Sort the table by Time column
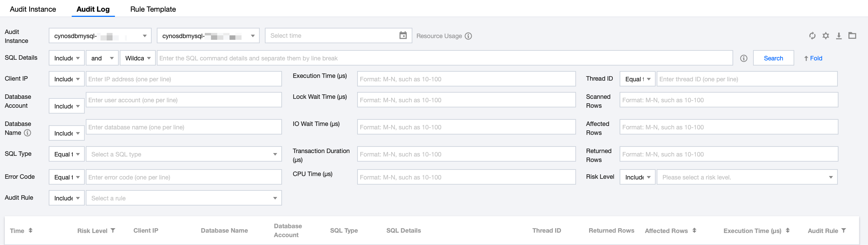This screenshot has height=245, width=868. 31,231
